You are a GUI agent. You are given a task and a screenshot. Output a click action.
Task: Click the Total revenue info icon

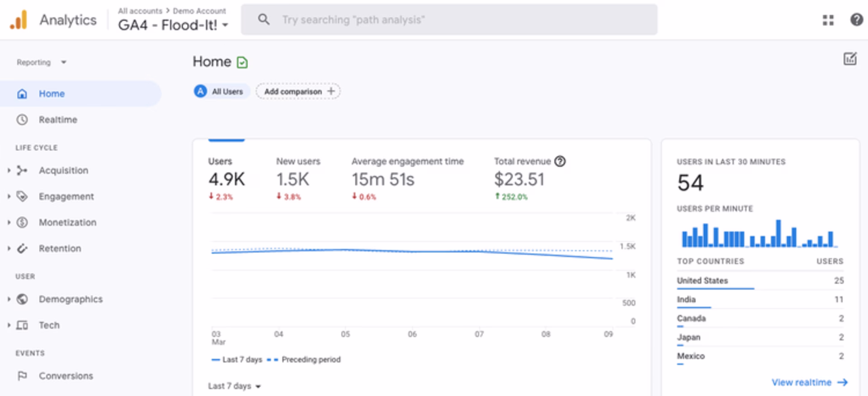560,161
